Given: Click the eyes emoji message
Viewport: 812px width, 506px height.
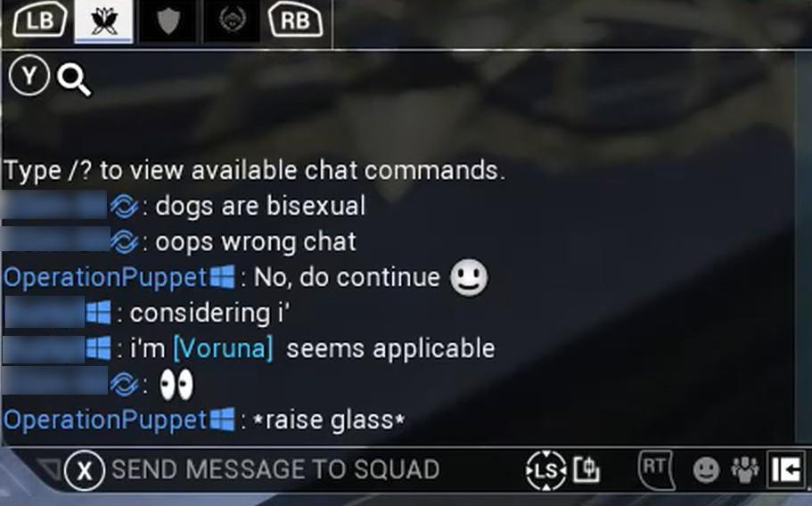Looking at the screenshot, I should point(176,385).
